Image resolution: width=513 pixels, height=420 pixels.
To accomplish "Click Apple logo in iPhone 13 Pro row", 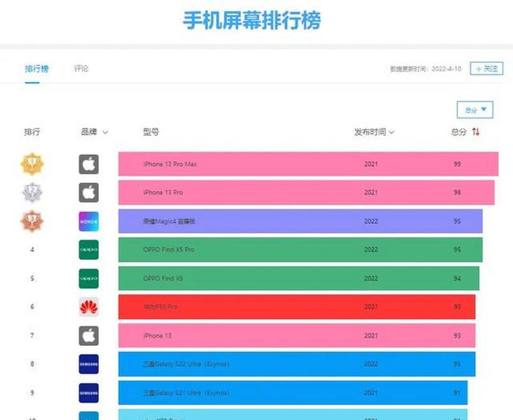I will coord(88,192).
